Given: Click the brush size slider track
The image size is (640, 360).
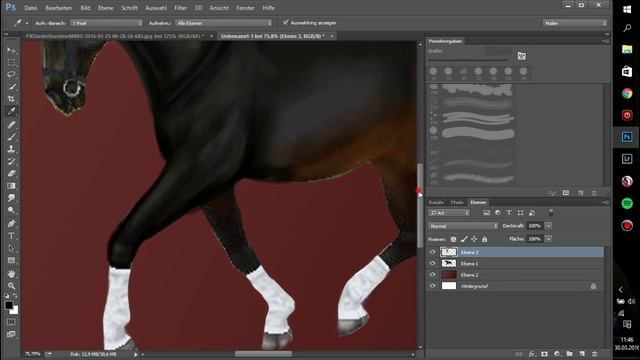Looking at the screenshot, I should pyautogui.click(x=468, y=60).
